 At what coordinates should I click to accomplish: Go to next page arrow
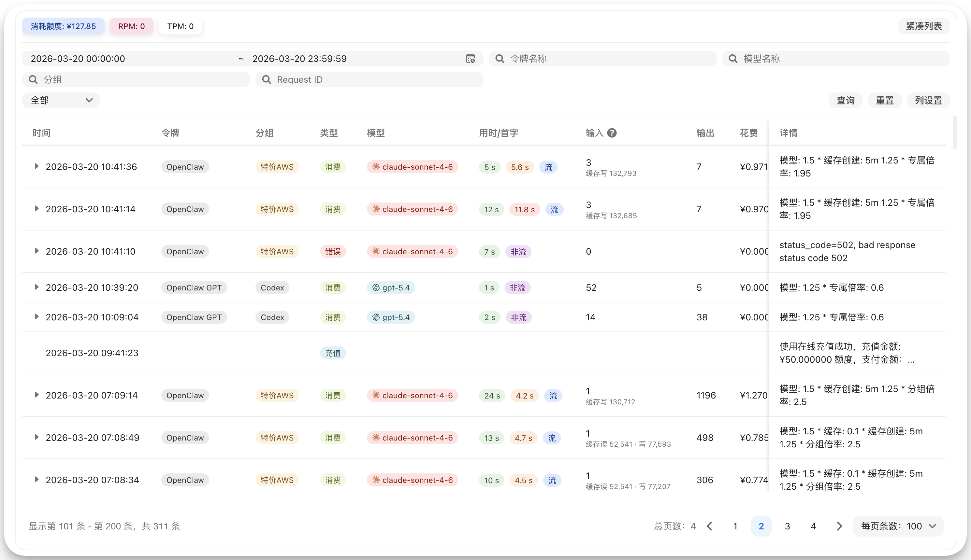tap(839, 526)
